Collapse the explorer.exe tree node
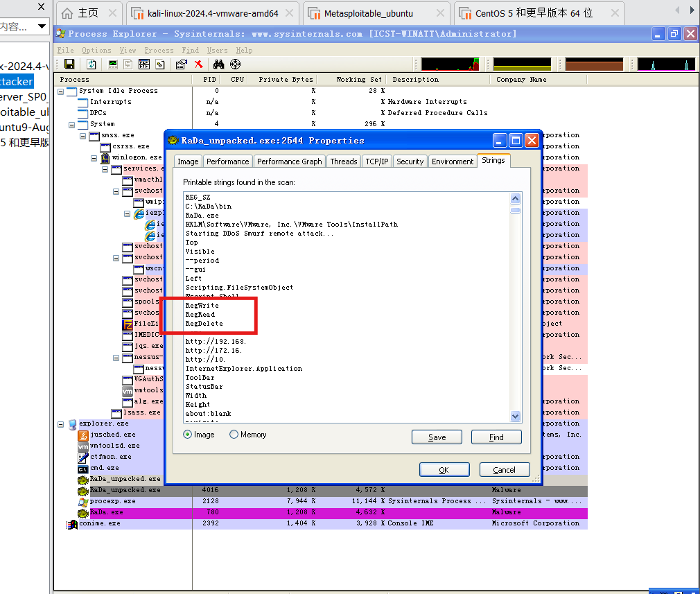The image size is (700, 594). (x=61, y=424)
